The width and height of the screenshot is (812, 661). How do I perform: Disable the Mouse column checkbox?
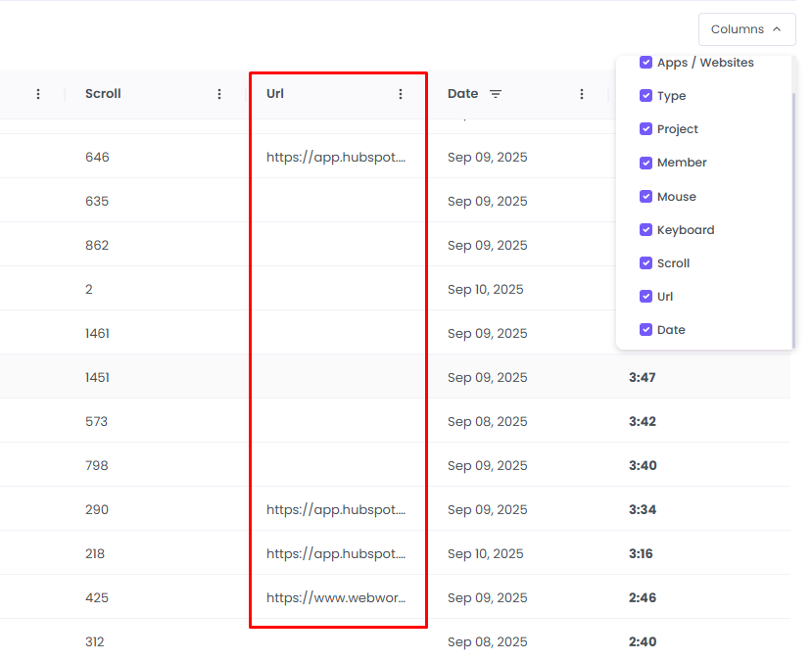click(645, 196)
